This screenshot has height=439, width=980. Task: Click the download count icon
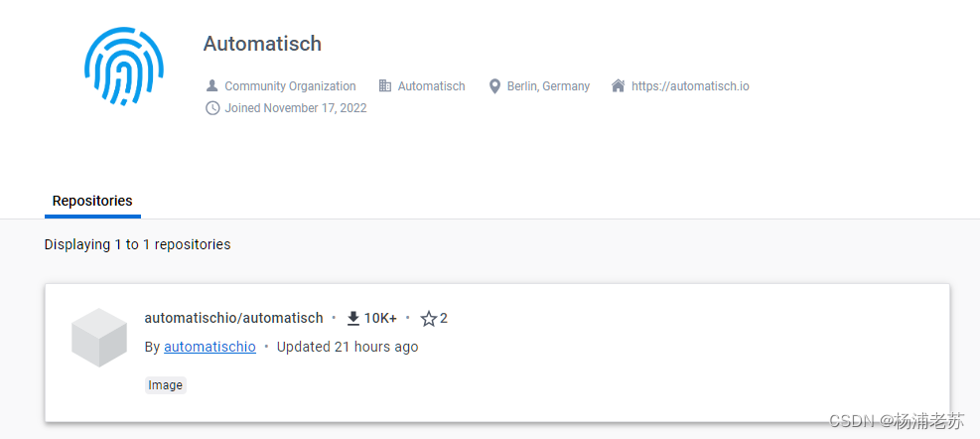click(353, 318)
